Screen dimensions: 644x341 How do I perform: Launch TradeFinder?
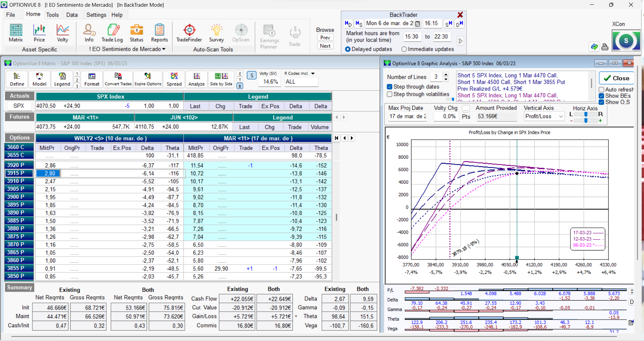pyautogui.click(x=189, y=33)
